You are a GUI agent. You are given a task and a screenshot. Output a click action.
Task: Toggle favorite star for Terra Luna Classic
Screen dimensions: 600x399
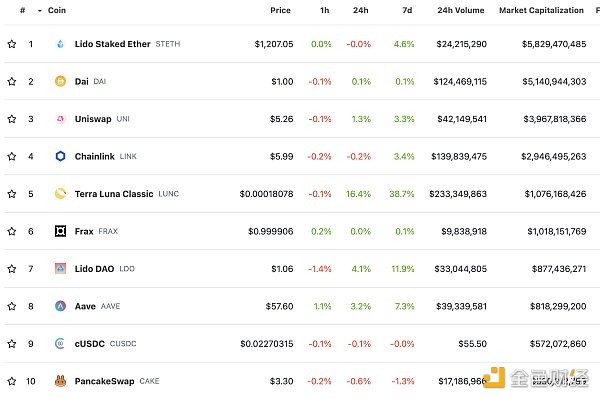click(x=12, y=194)
